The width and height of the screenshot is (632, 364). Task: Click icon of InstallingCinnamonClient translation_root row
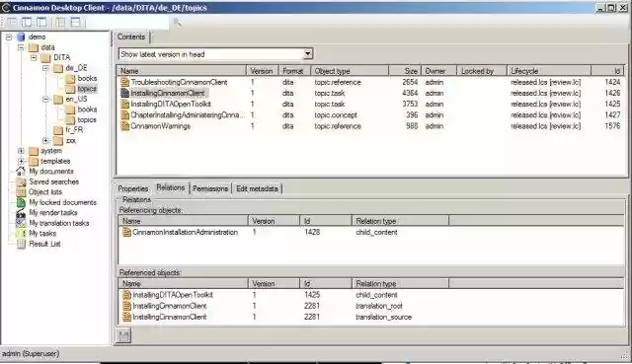[127, 306]
